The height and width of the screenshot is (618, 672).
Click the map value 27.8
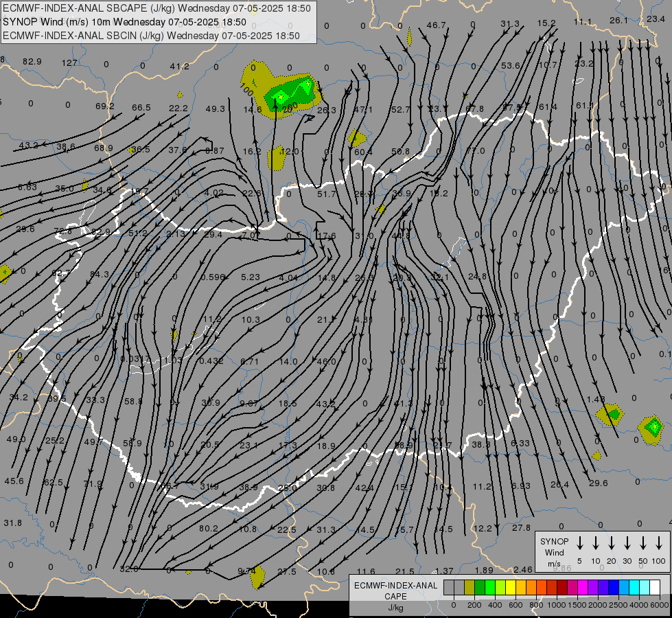[x=521, y=528]
